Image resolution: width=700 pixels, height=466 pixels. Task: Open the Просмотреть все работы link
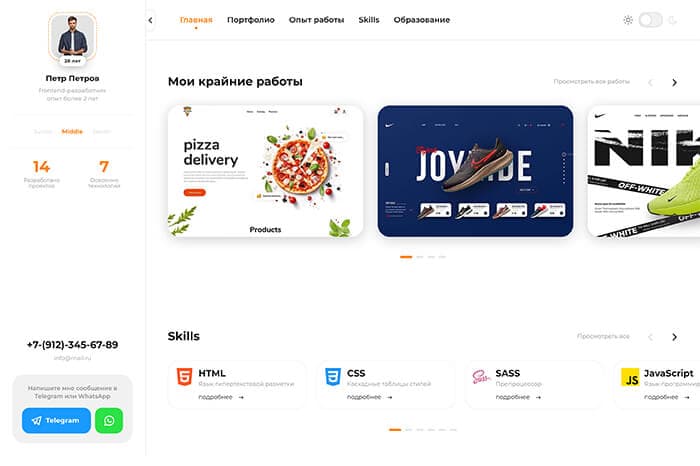(592, 82)
